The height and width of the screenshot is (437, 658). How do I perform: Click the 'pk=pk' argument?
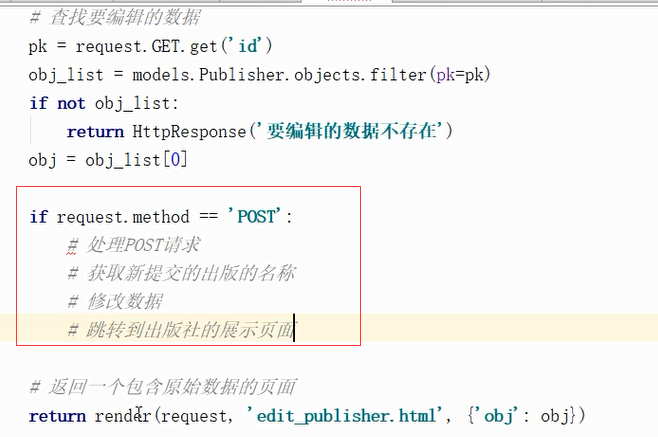pyautogui.click(x=460, y=75)
